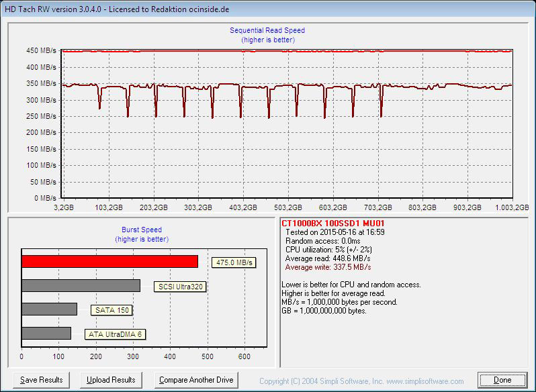Click the Average read: 448.6 MB/s line
Viewport: 536px width, 392px height.
pos(328,258)
